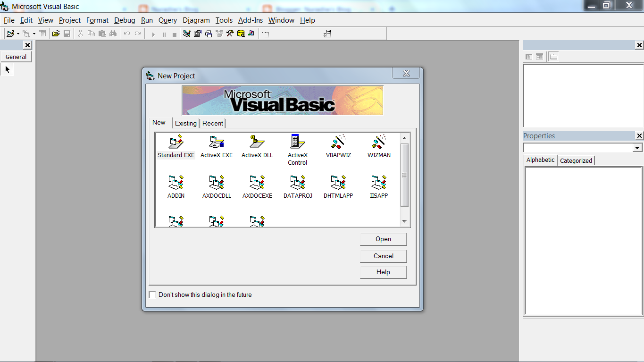The width and height of the screenshot is (644, 362).
Task: Open the Menu Editor from the toolbar
Action: click(x=42, y=34)
